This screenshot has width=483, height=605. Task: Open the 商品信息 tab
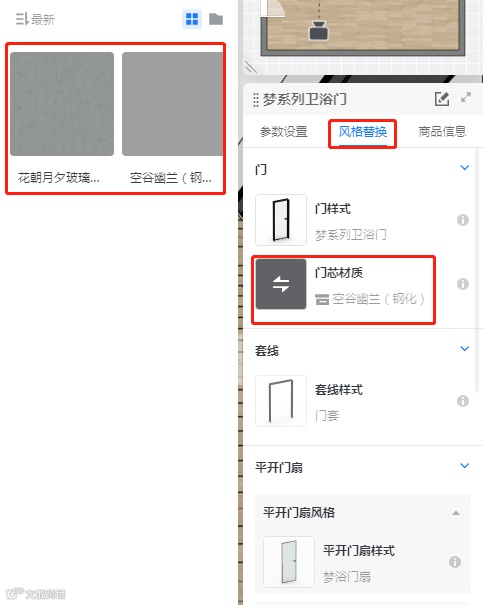click(442, 132)
